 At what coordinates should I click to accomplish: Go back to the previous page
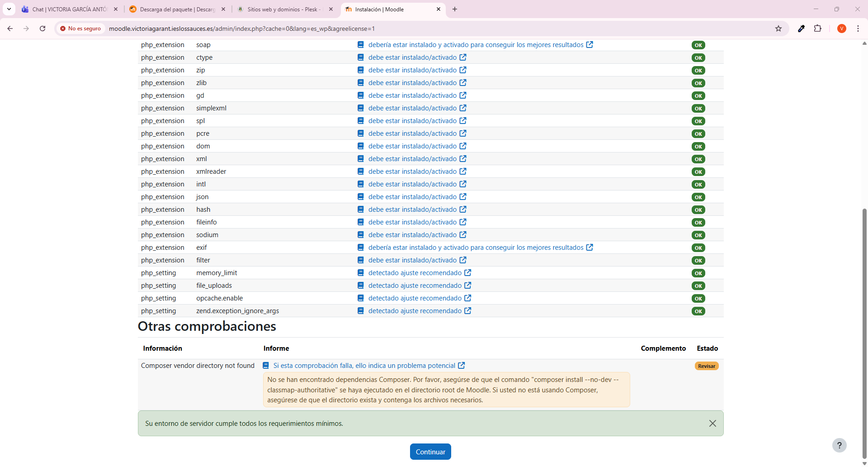tap(10, 29)
